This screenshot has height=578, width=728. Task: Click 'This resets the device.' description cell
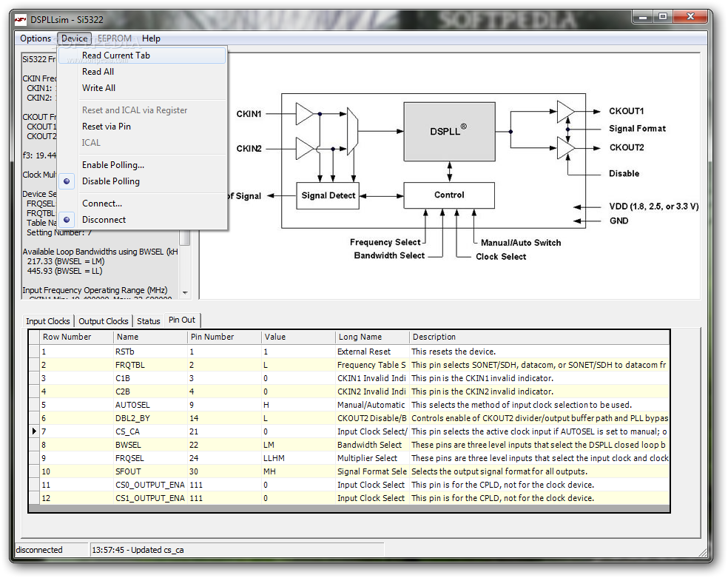pos(539,352)
